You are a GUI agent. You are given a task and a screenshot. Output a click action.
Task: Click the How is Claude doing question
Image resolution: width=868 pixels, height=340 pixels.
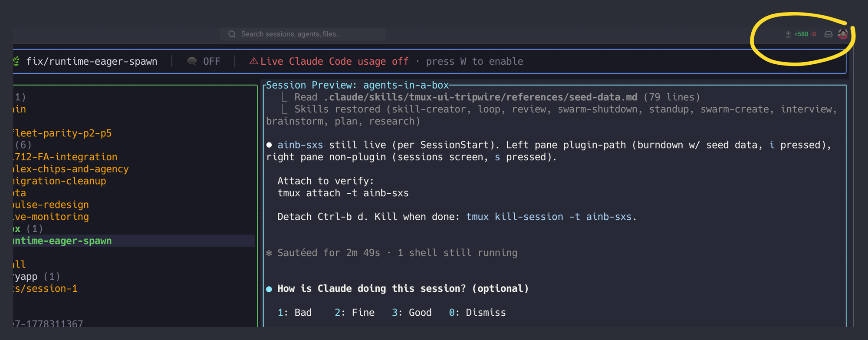point(403,289)
